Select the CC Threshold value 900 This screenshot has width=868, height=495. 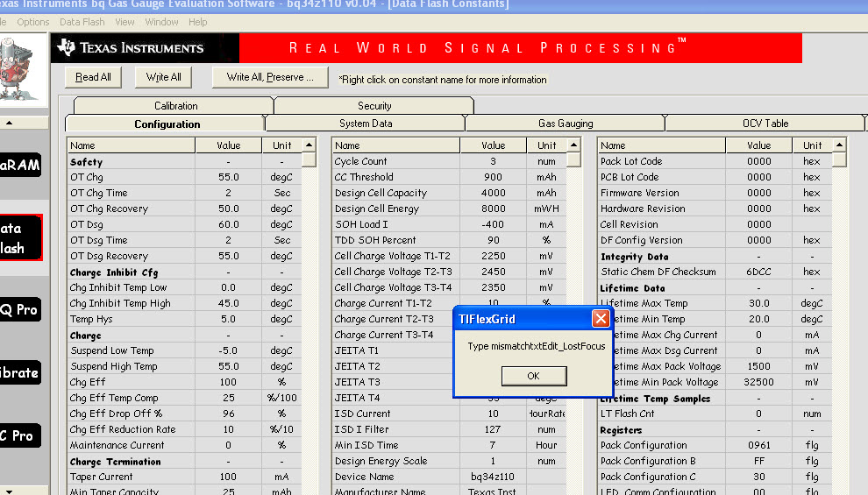click(493, 177)
